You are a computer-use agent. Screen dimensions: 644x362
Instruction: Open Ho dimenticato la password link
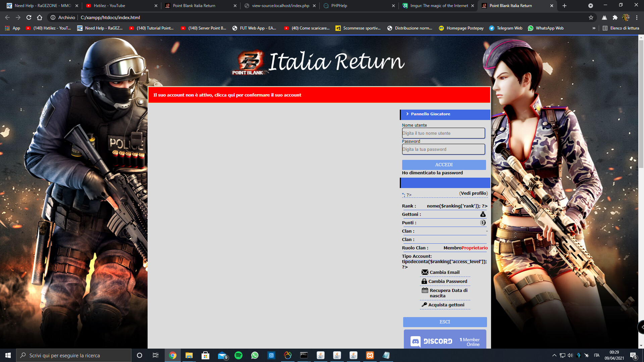[x=432, y=173]
